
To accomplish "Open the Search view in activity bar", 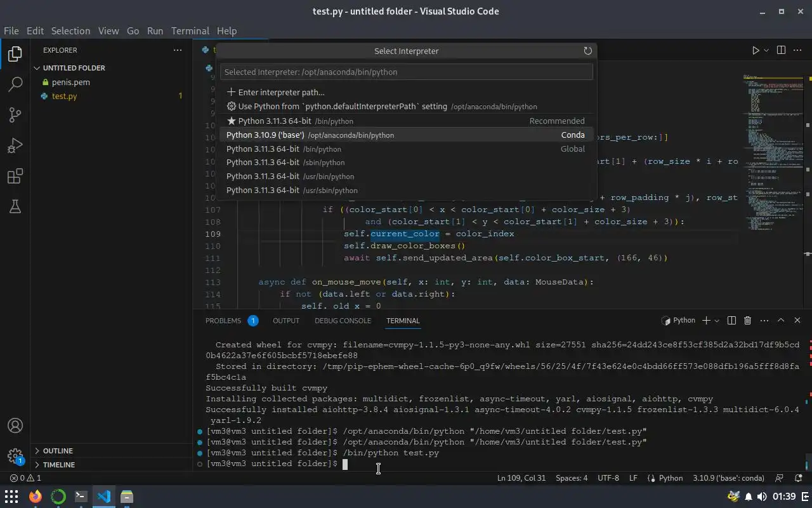I will coord(15,84).
